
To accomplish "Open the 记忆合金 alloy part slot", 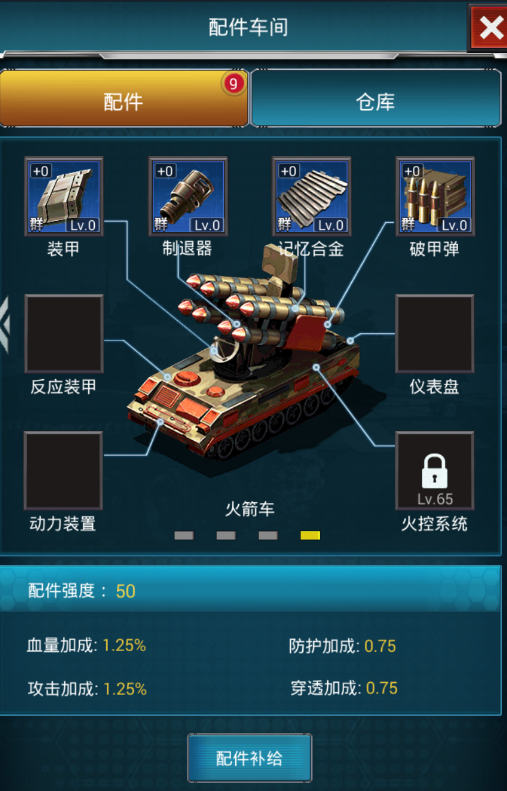I will click(311, 196).
